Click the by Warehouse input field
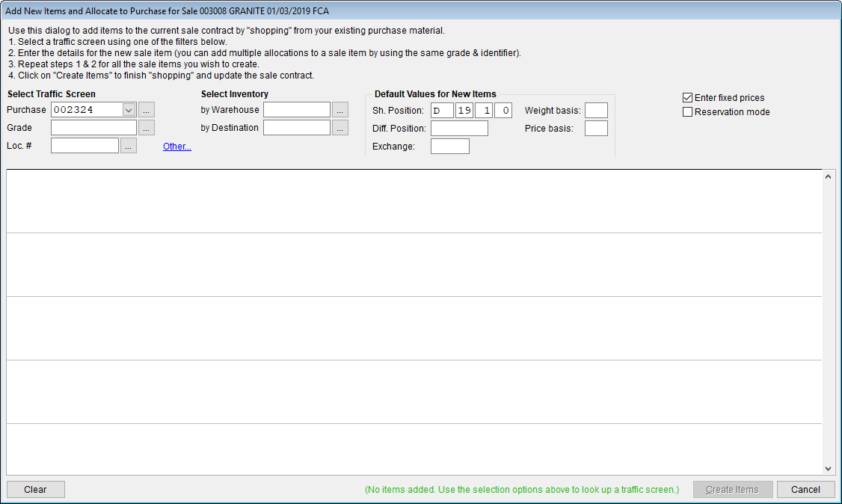This screenshot has width=842, height=504. (297, 110)
